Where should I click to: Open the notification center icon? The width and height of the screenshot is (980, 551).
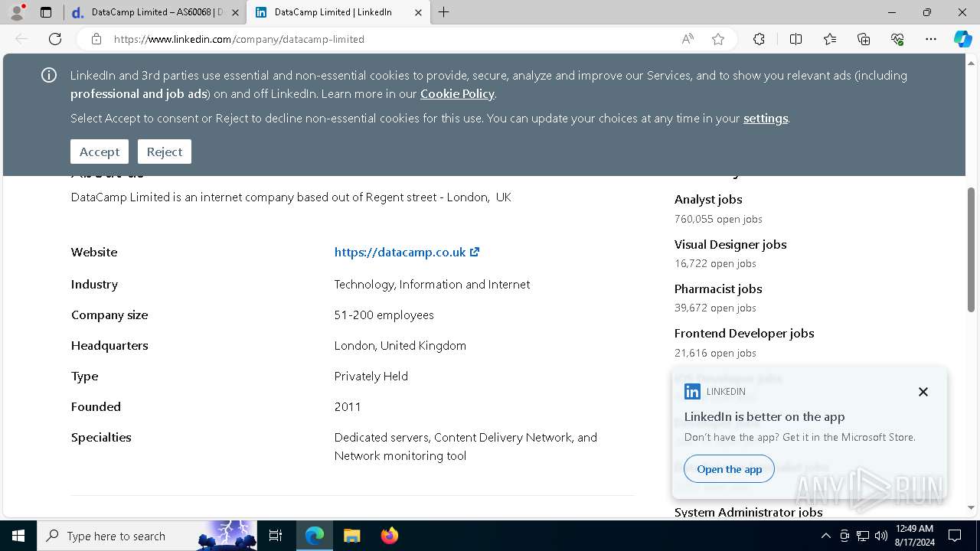[x=955, y=536]
